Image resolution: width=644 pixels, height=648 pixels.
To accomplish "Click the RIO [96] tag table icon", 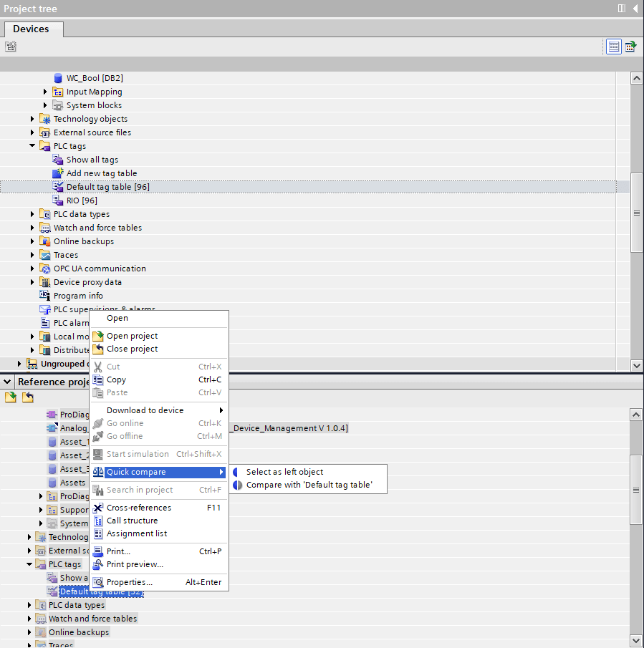I will click(x=58, y=200).
